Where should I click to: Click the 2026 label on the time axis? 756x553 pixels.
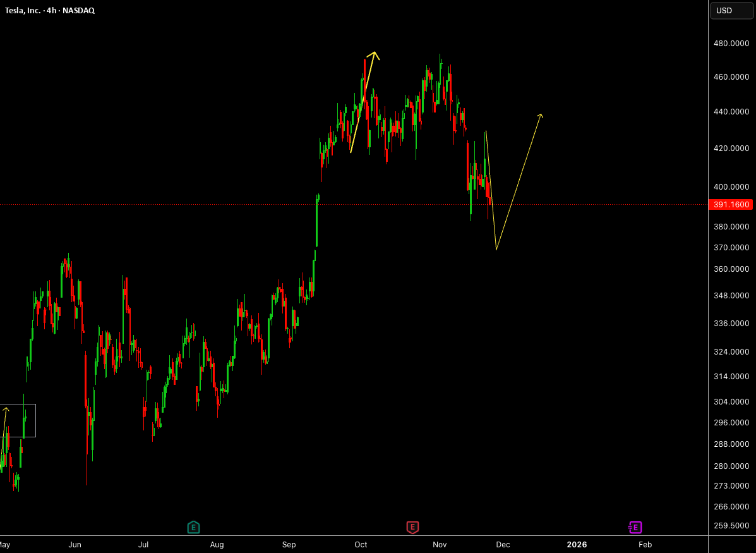(x=577, y=544)
